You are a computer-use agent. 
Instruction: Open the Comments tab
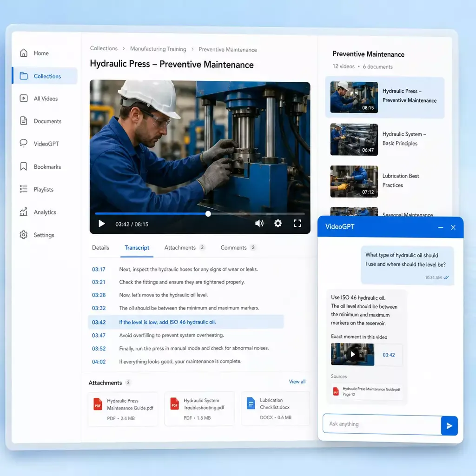[x=238, y=248]
